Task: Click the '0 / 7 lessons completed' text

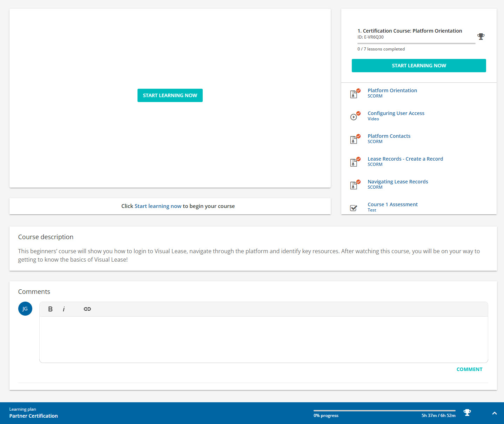Action: 381,49
